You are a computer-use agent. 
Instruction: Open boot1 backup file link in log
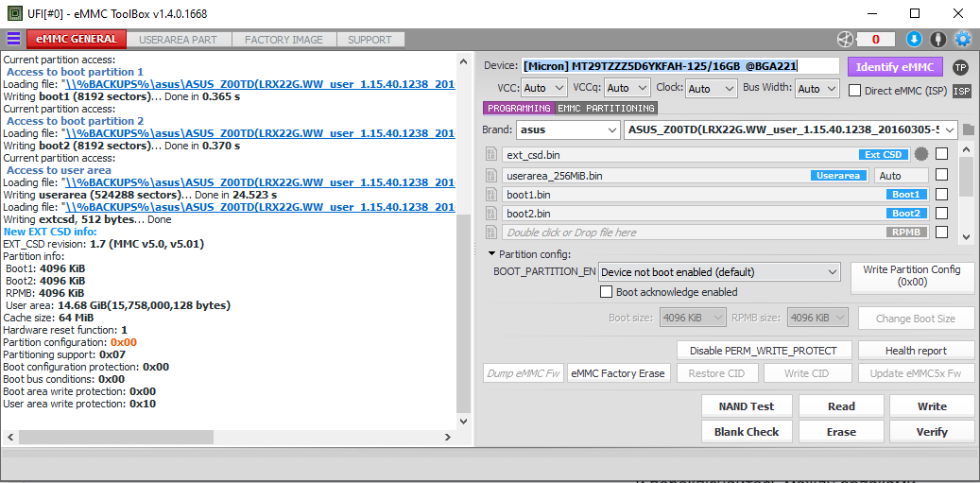tap(258, 84)
